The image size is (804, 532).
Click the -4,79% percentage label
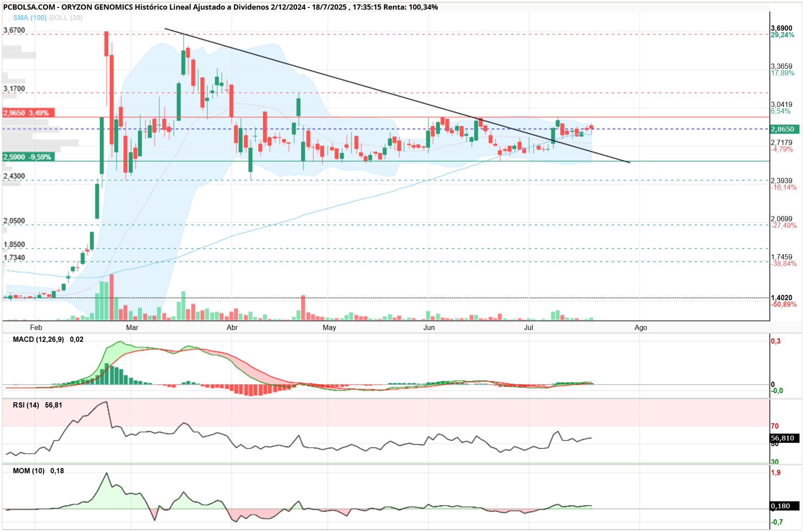click(x=782, y=149)
